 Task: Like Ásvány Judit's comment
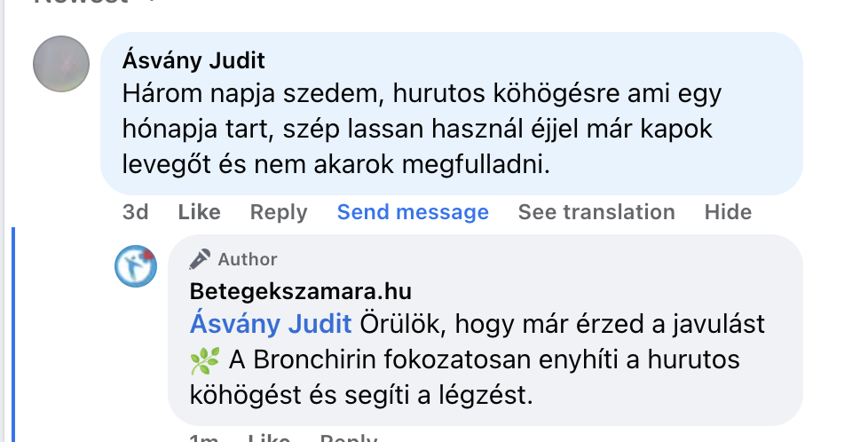pyautogui.click(x=199, y=212)
